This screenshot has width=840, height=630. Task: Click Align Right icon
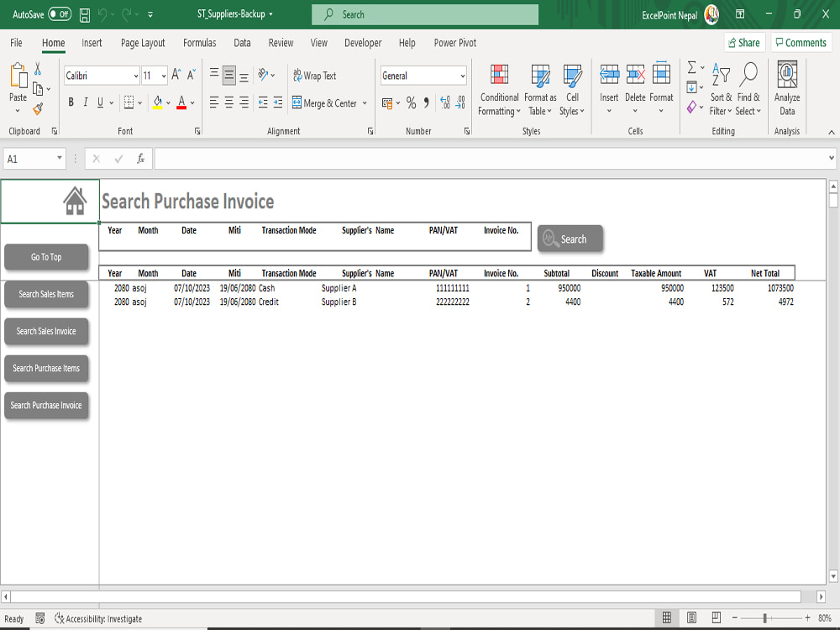pos(244,102)
